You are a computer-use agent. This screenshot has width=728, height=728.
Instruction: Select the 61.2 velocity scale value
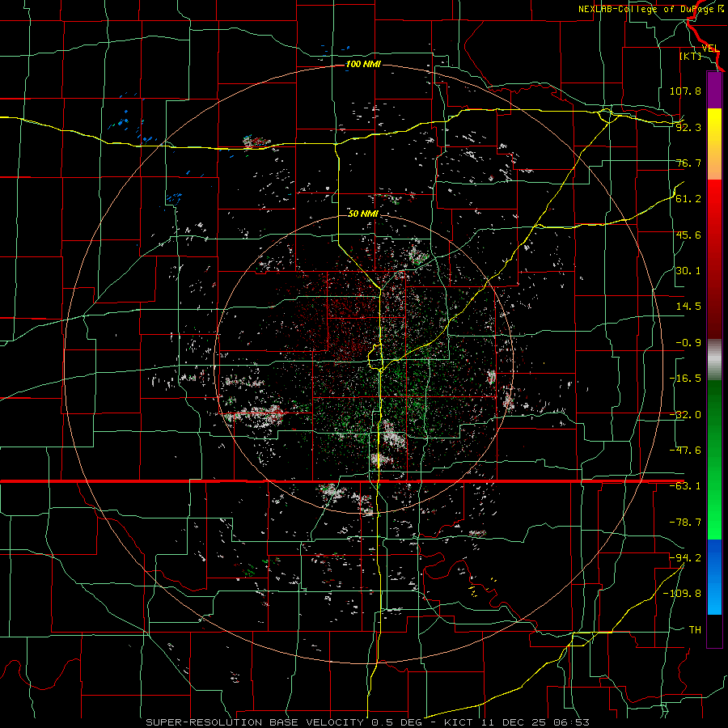688,199
